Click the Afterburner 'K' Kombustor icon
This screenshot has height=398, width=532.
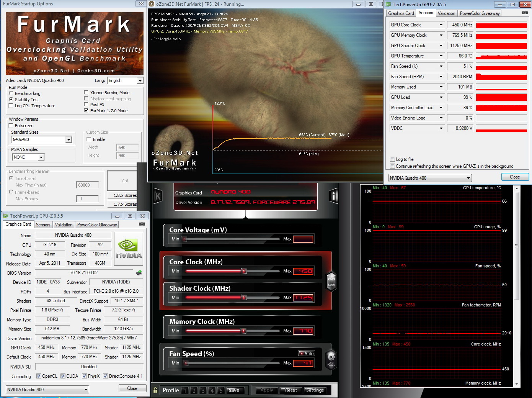(x=158, y=197)
